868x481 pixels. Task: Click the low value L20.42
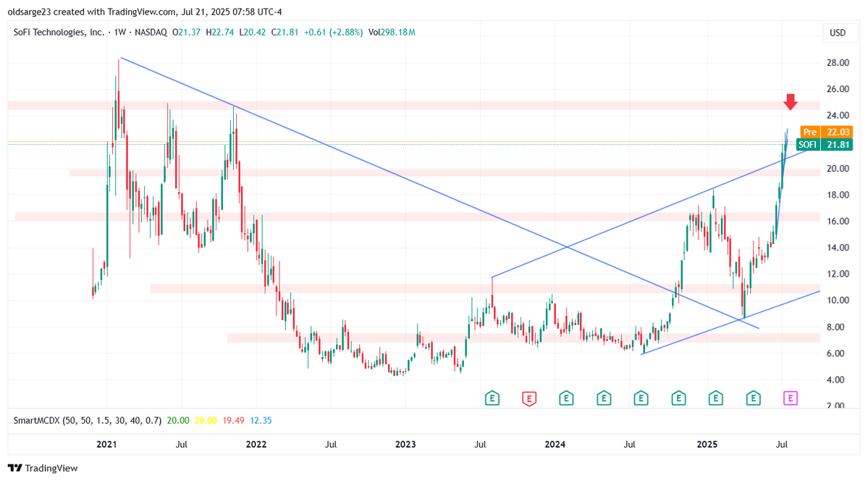point(253,32)
